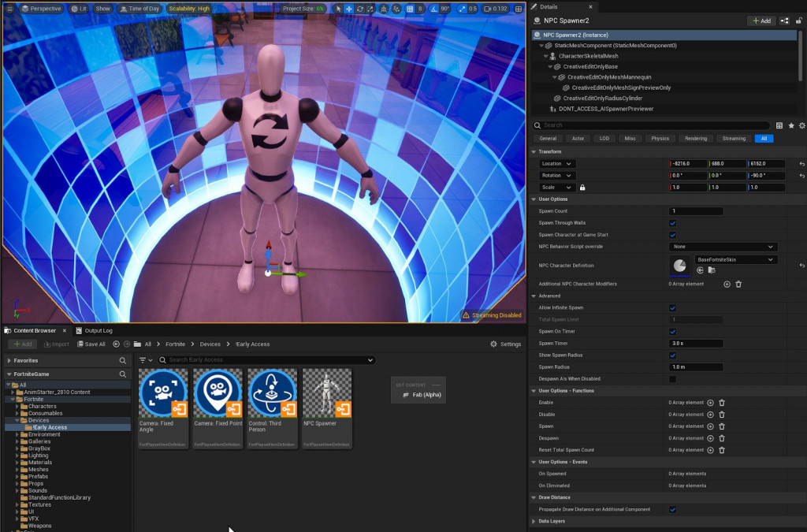The image size is (807, 532).
Task: Show only favorite properties star icon
Action: pos(791,125)
